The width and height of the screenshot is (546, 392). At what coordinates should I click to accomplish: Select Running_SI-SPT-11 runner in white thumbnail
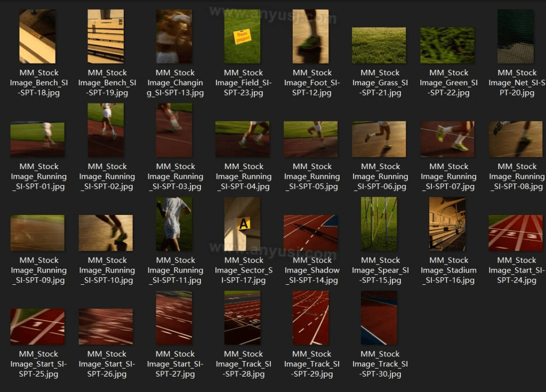[x=174, y=224]
